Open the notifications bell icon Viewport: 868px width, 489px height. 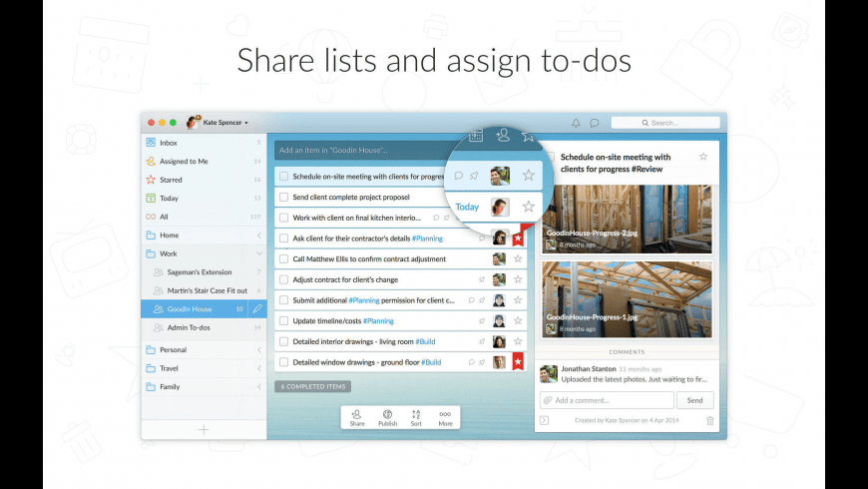tap(576, 123)
